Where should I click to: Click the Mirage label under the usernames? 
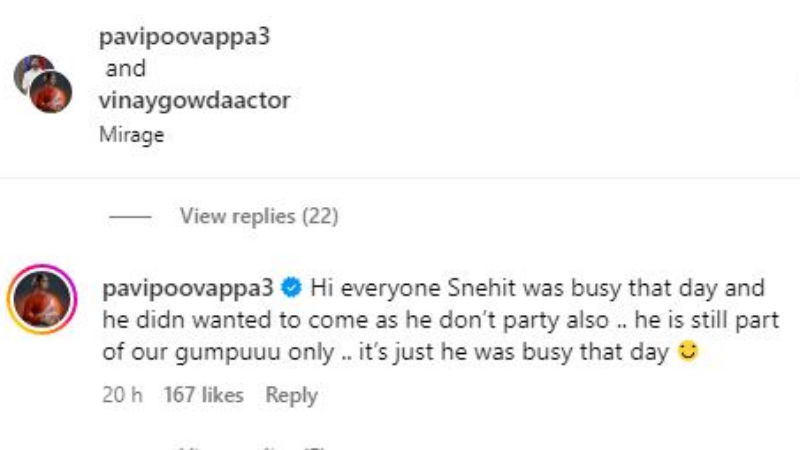tap(131, 135)
